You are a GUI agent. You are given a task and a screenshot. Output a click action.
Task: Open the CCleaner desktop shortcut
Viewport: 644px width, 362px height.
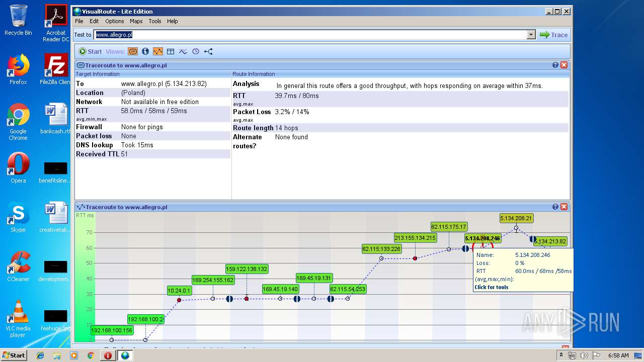[x=18, y=266]
